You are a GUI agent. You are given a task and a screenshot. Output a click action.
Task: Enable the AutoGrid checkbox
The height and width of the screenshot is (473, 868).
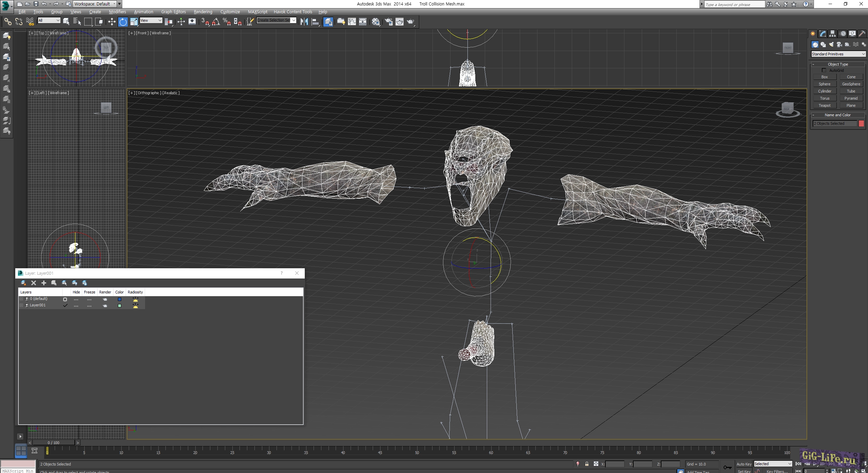[x=824, y=70]
